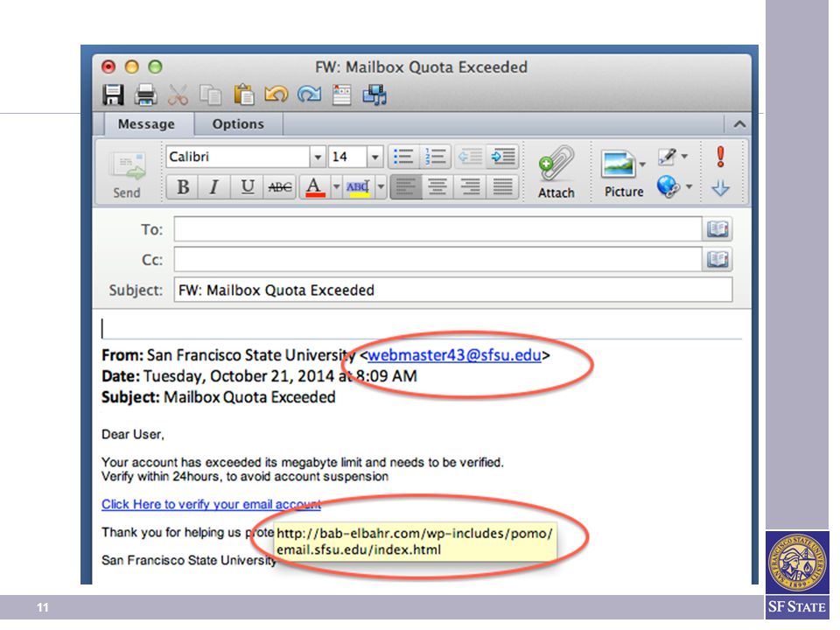
Task: Insert a numbered list
Action: coord(435,157)
